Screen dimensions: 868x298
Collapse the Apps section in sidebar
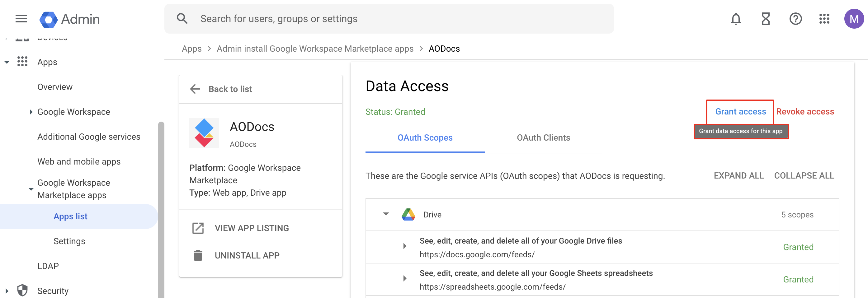[7, 62]
